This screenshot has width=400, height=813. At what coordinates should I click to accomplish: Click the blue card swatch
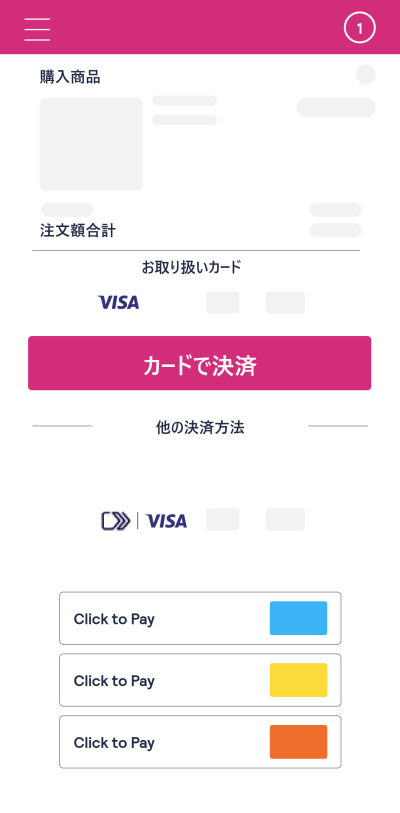(298, 618)
